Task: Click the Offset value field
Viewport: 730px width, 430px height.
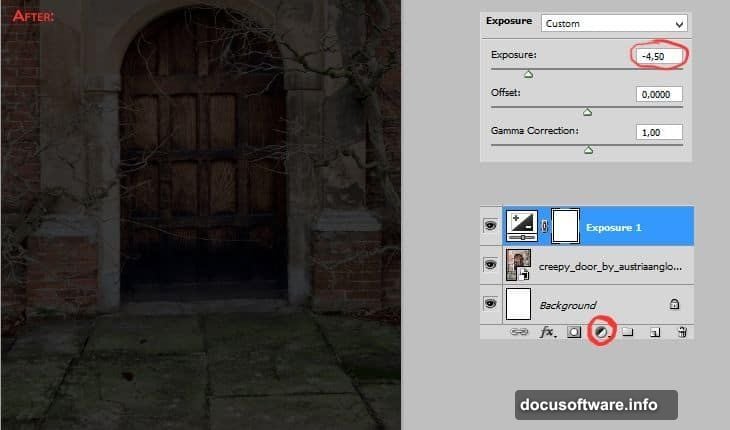Action: click(x=659, y=94)
